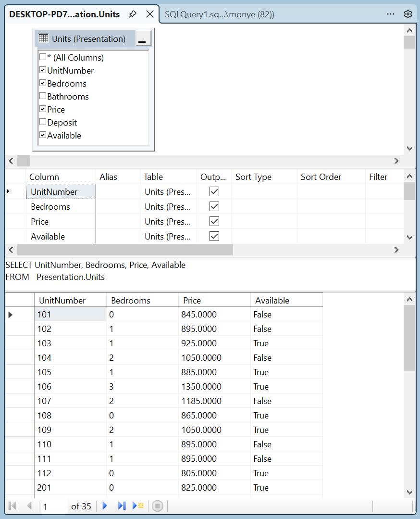This screenshot has width=420, height=519.
Task: Check the Bathrooms column in diagram
Action: click(x=43, y=96)
